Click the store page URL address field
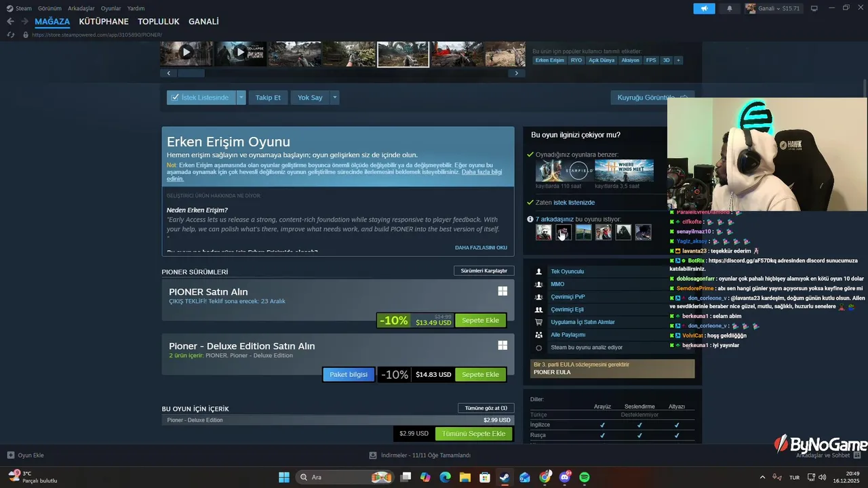The width and height of the screenshot is (868, 488). tap(97, 35)
